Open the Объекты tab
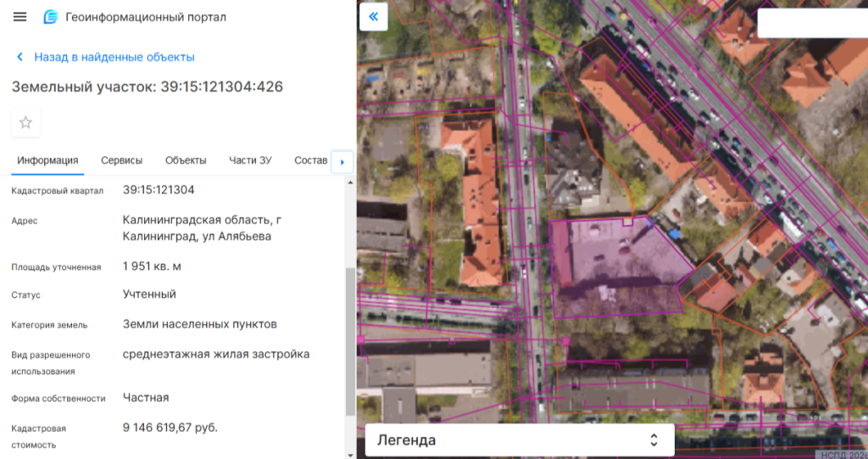868x459 pixels. (186, 160)
